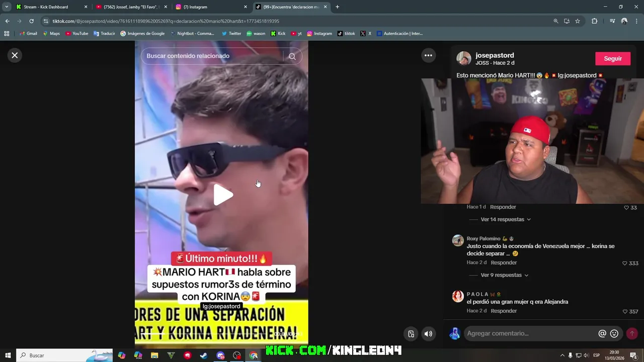Show hidden system tray icons chevron
The height and width of the screenshot is (362, 644).
[562, 355]
